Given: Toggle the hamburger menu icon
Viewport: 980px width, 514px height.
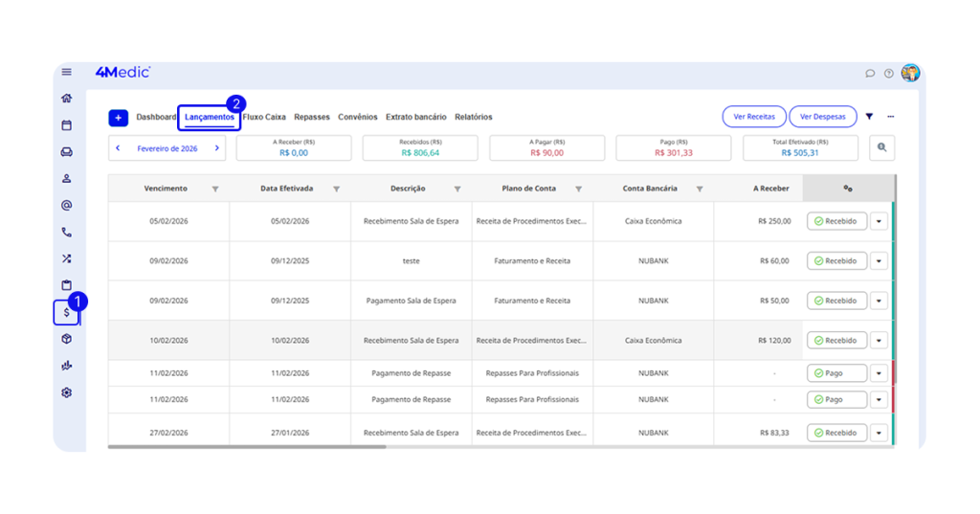Looking at the screenshot, I should tap(66, 72).
